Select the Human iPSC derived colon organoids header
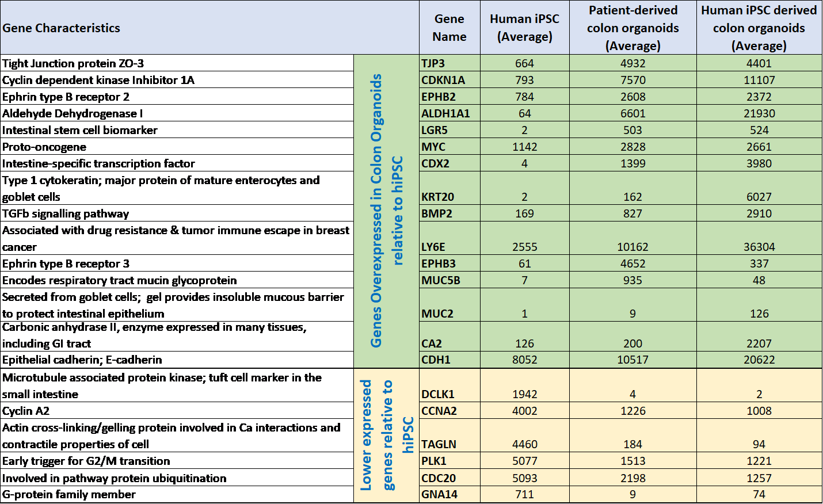The width and height of the screenshot is (823, 504). pyautogui.click(x=759, y=28)
